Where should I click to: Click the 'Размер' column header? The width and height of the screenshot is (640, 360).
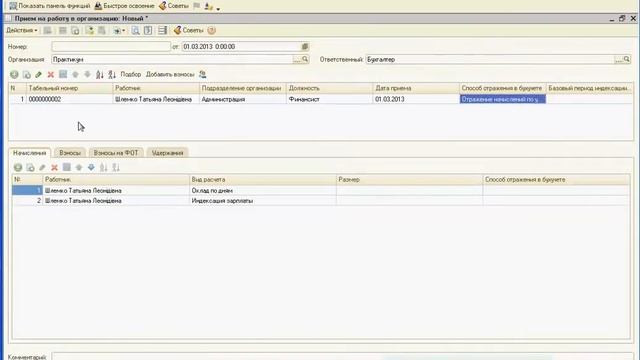[x=409, y=180]
